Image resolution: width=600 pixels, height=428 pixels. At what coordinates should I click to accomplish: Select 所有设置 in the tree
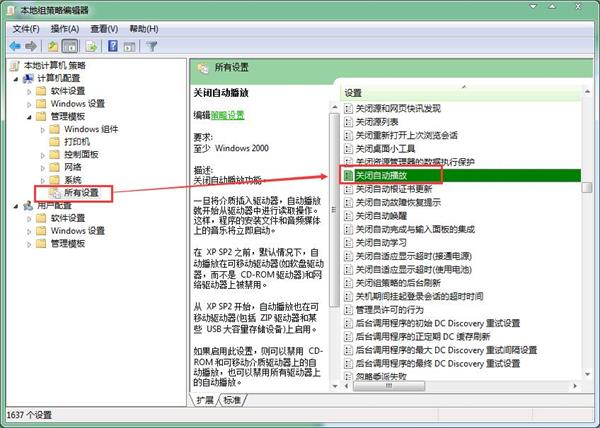81,192
